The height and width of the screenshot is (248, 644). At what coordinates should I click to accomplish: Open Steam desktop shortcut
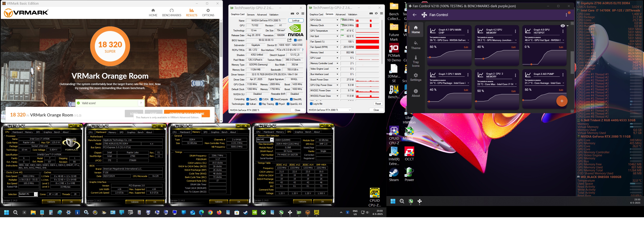pyautogui.click(x=394, y=175)
